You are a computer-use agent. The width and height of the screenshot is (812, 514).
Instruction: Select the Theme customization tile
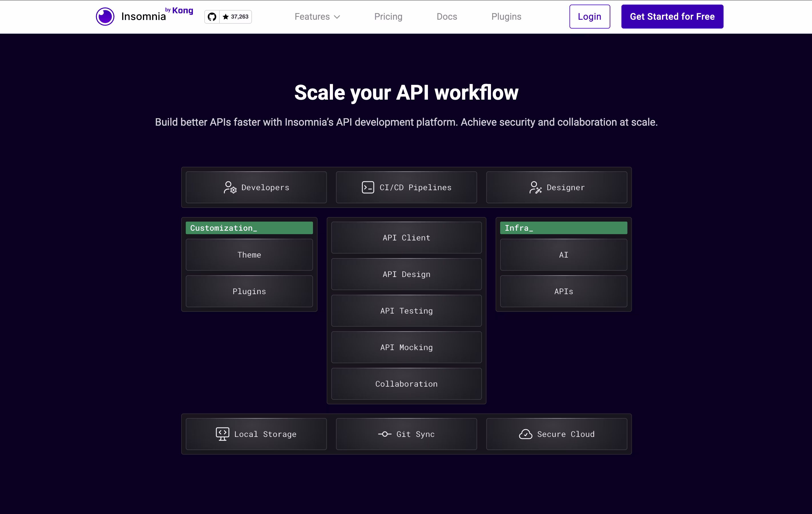click(x=249, y=255)
